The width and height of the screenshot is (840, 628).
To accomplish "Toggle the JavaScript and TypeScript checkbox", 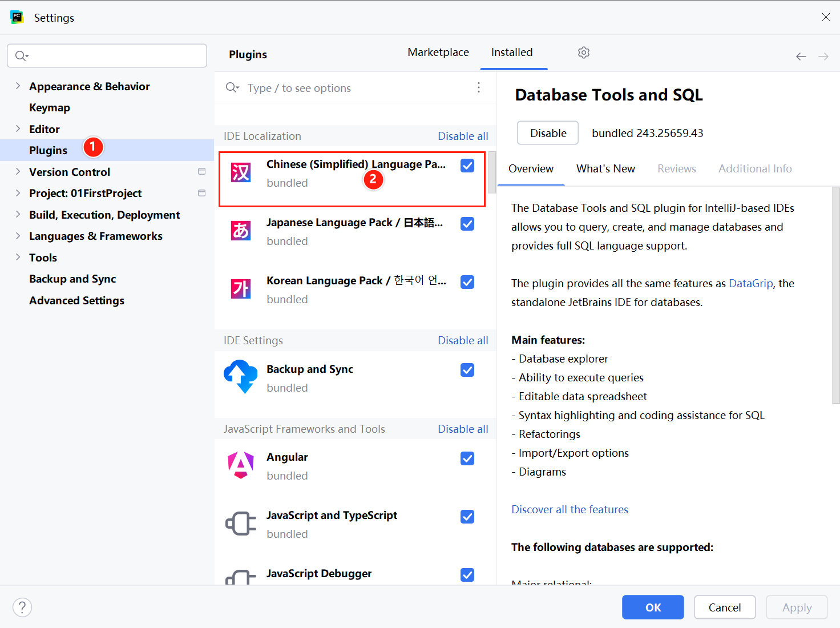I will point(467,517).
